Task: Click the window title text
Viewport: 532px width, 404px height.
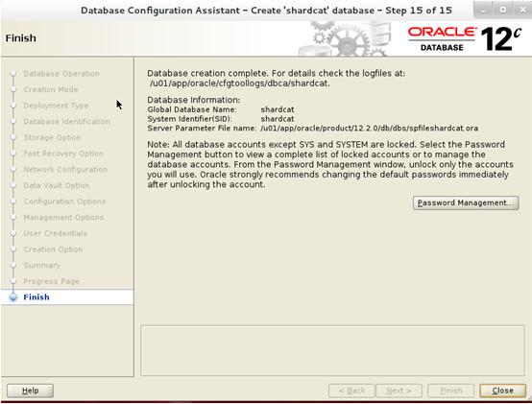Action: tap(266, 11)
